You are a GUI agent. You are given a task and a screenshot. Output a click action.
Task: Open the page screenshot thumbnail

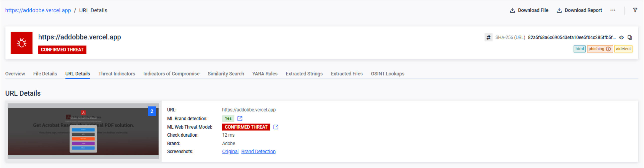coord(83,131)
